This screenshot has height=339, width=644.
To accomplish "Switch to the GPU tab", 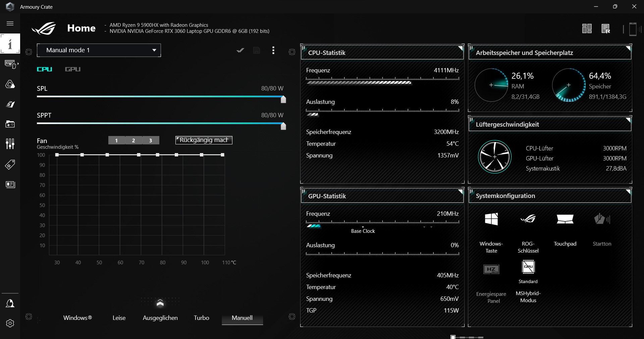I will [x=73, y=69].
